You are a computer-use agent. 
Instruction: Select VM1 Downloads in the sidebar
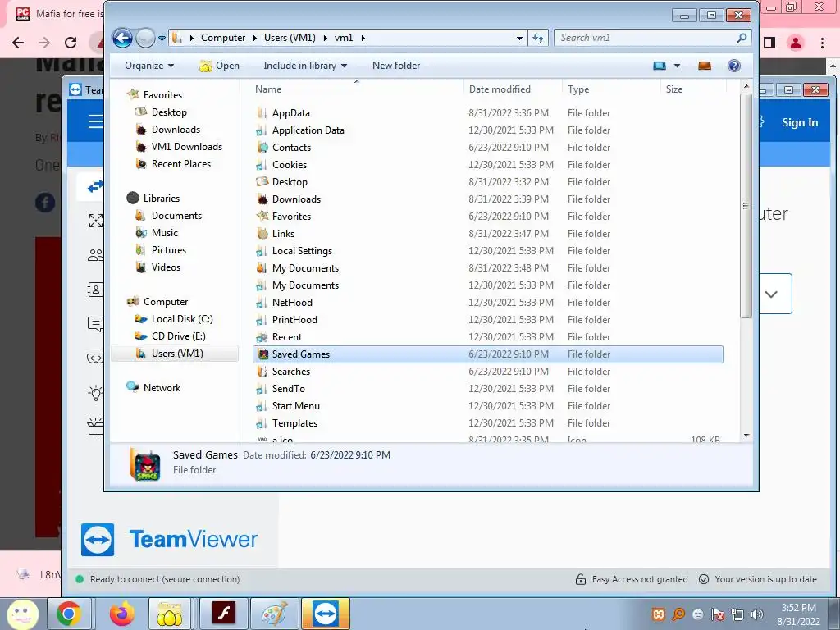(186, 146)
